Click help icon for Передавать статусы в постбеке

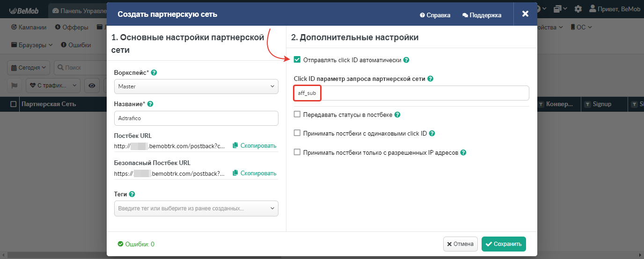[397, 115]
